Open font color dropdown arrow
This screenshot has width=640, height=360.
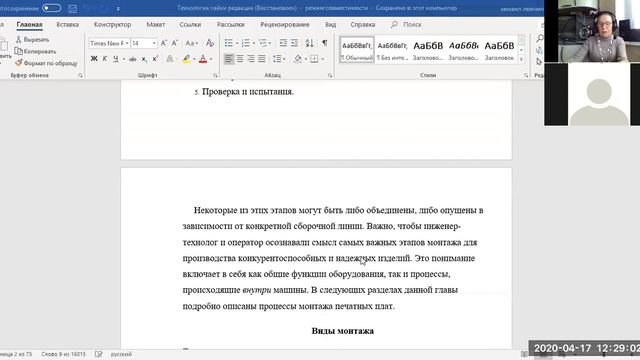coord(211,59)
